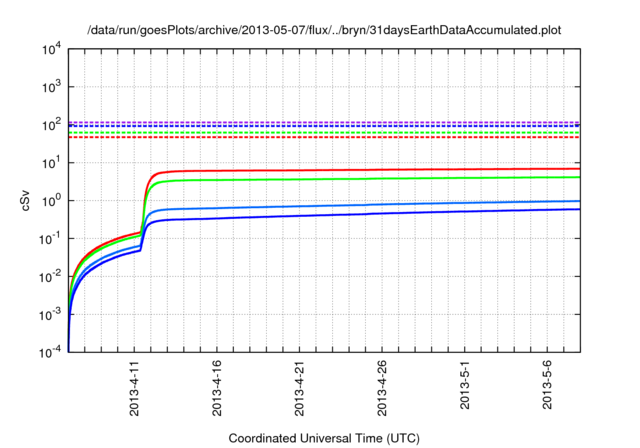Click the y-axis tick label 10^2
This screenshot has width=640, height=448.
(52, 125)
